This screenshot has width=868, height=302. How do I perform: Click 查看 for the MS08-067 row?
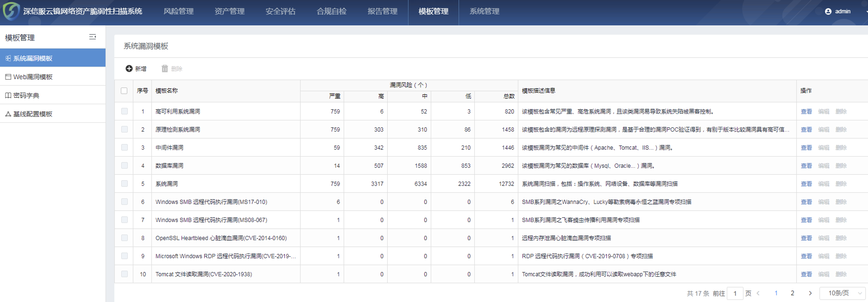[806, 220]
